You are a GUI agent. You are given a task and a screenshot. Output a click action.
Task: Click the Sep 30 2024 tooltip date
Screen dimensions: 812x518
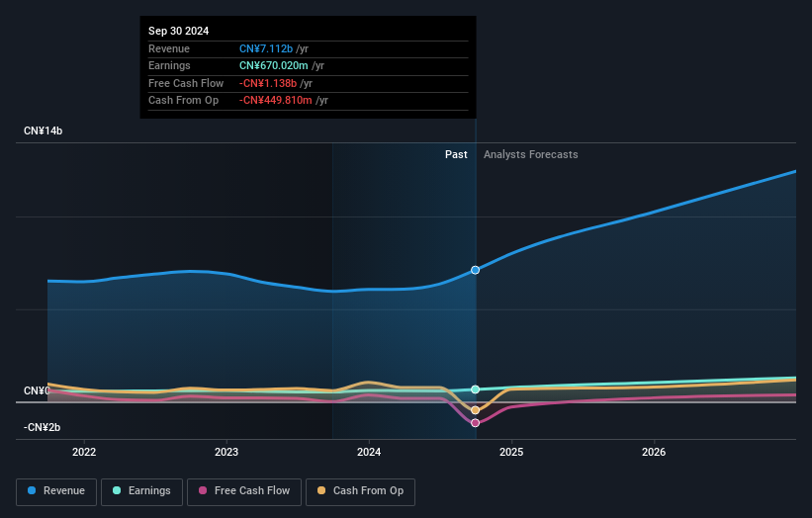179,32
